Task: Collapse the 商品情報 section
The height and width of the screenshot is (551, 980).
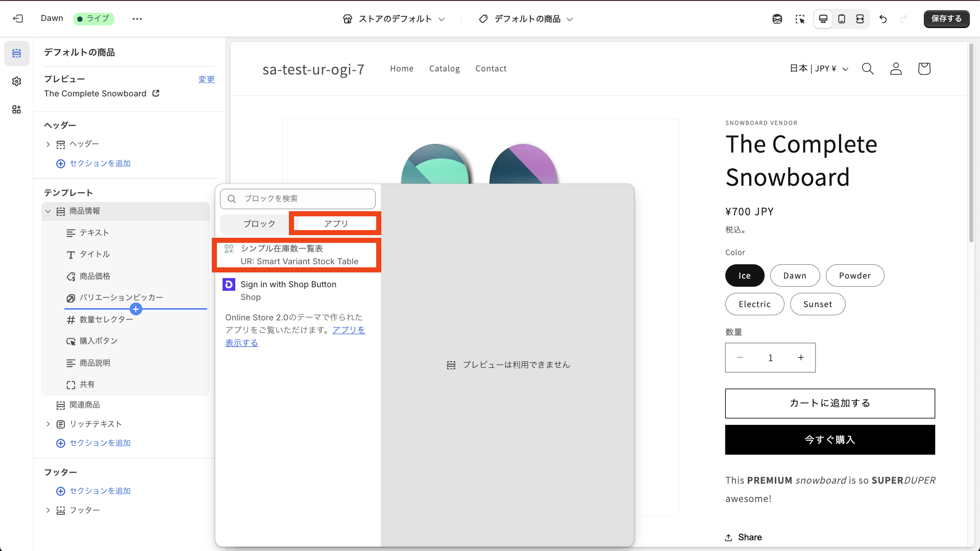Action: pyautogui.click(x=48, y=211)
